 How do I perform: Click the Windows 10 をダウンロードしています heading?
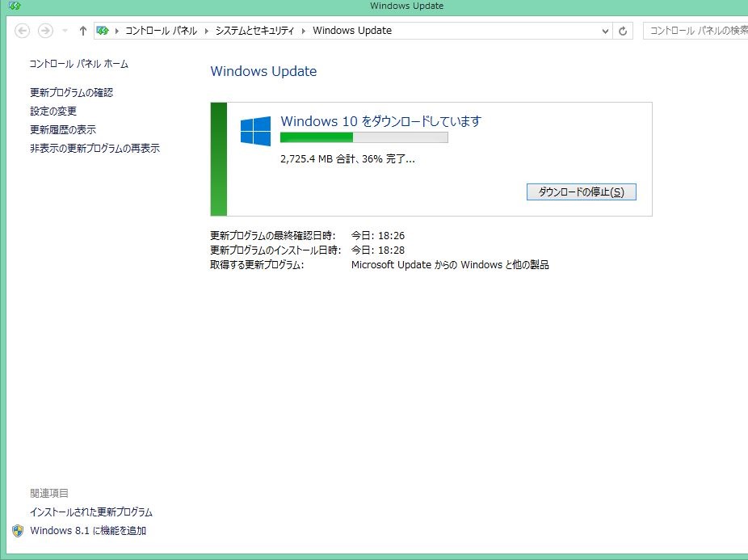381,121
